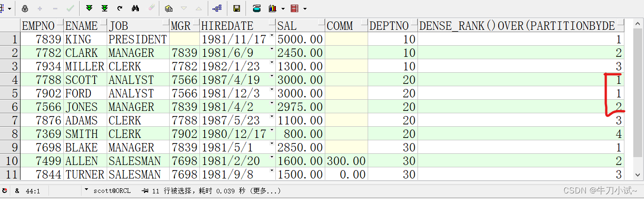644x199 pixels.
Task: Click the delete record minus icon
Action: click(55, 8)
